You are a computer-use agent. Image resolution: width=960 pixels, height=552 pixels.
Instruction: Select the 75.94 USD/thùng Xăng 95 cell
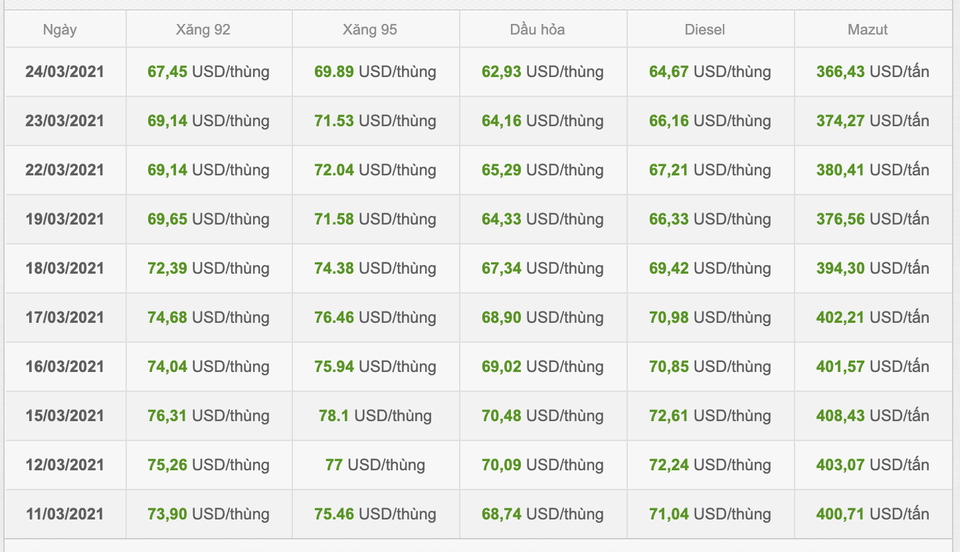pos(375,367)
